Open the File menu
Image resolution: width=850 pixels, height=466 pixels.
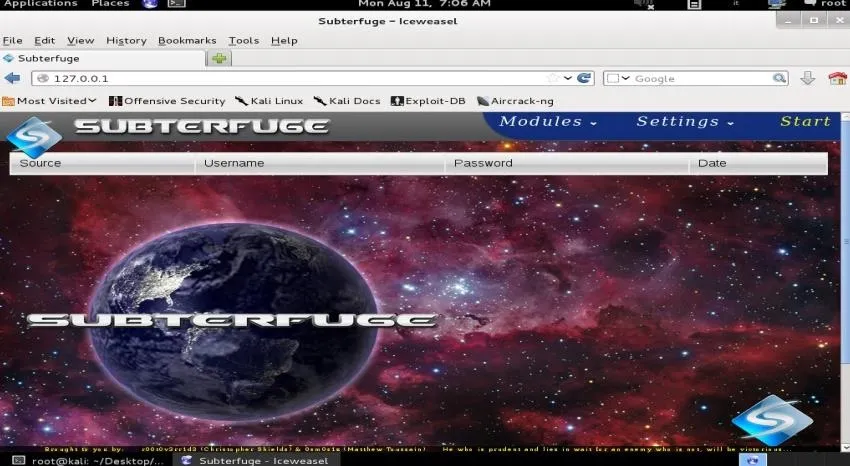tap(12, 41)
